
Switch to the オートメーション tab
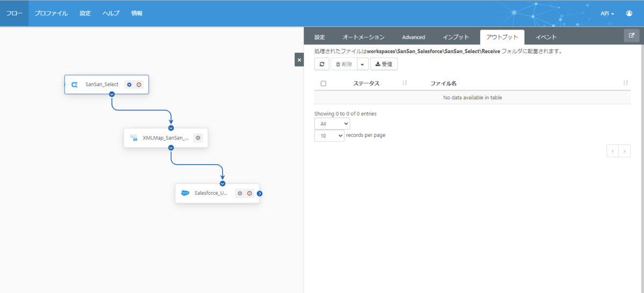363,37
